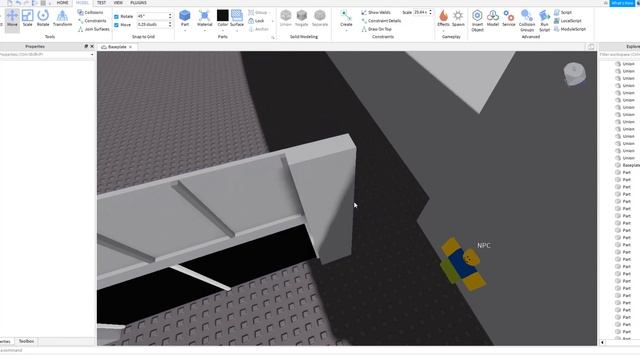Toggle Join Surfaces option
This screenshot has height=360, width=640.
pyautogui.click(x=93, y=29)
